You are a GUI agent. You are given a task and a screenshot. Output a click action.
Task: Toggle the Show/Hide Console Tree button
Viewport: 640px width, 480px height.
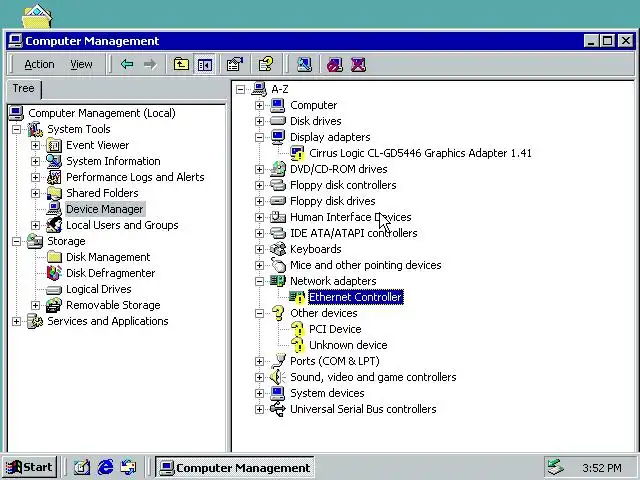click(x=204, y=64)
